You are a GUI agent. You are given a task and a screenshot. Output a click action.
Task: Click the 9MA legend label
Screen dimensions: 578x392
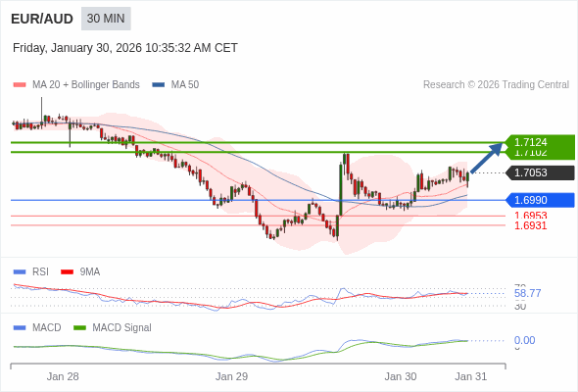[90, 272]
